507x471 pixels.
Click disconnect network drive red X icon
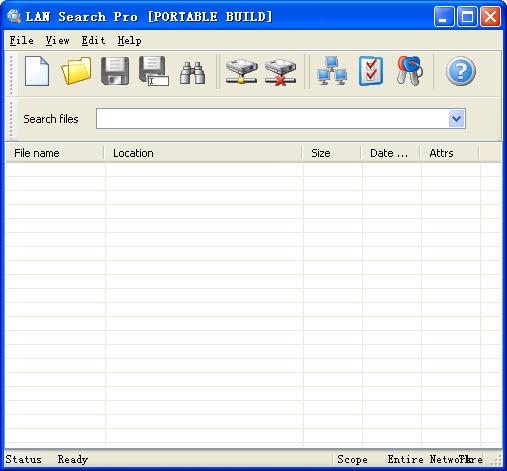(280, 72)
